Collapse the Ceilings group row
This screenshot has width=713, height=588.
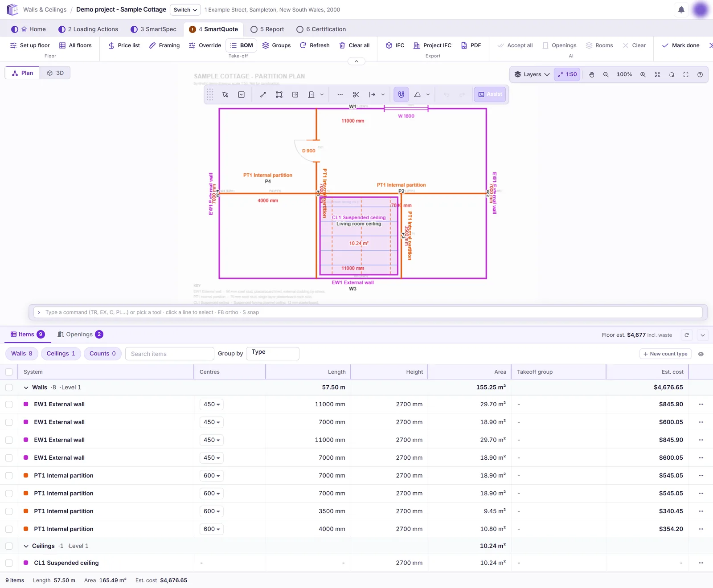click(26, 546)
